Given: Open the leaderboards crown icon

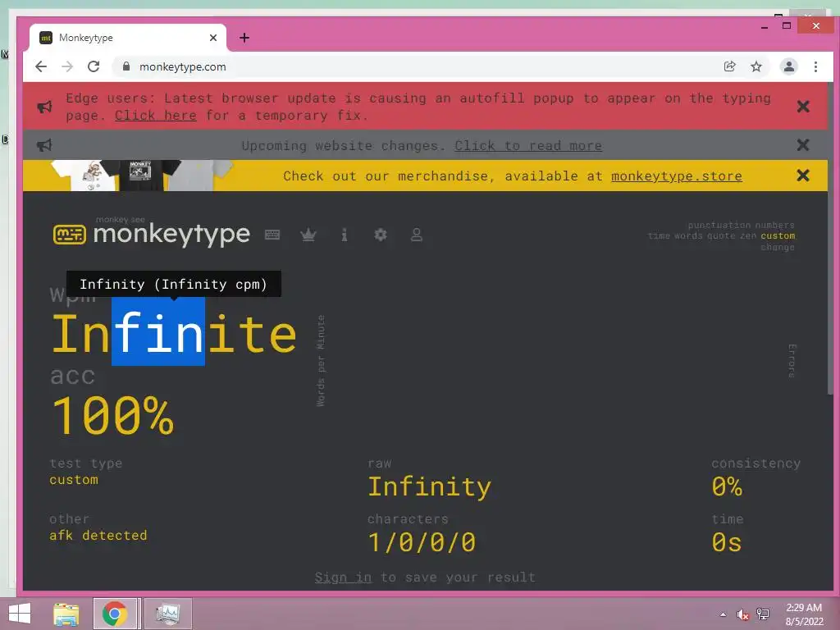Looking at the screenshot, I should (308, 235).
